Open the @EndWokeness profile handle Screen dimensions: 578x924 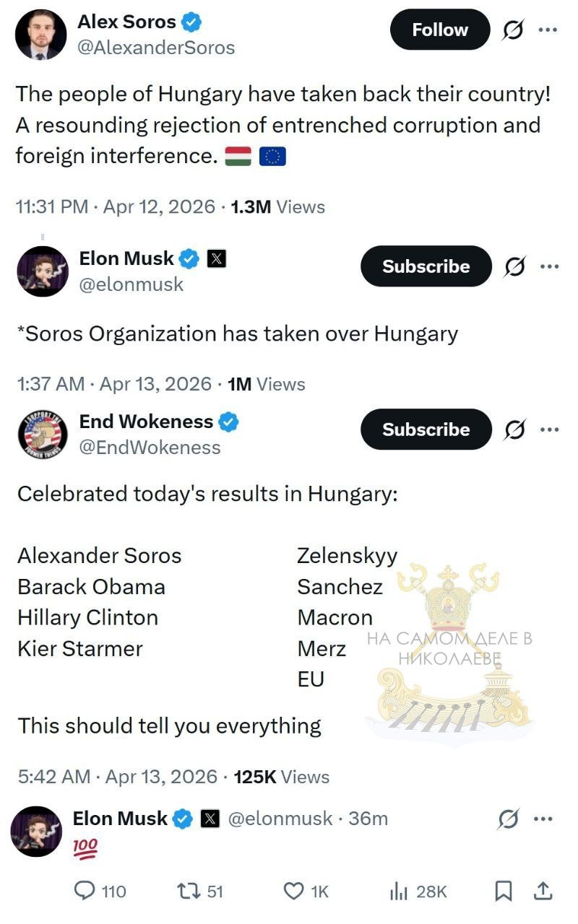(x=150, y=448)
